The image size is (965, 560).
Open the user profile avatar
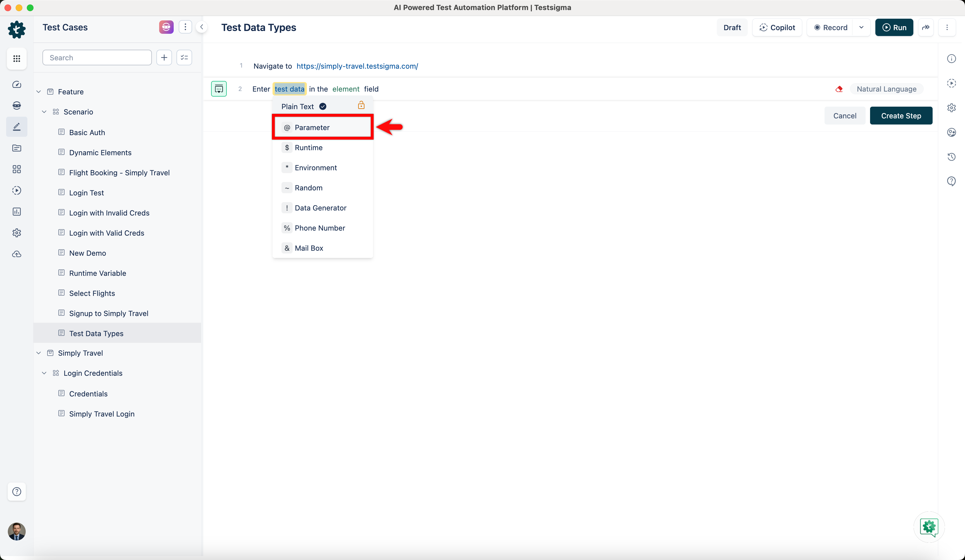(16, 531)
